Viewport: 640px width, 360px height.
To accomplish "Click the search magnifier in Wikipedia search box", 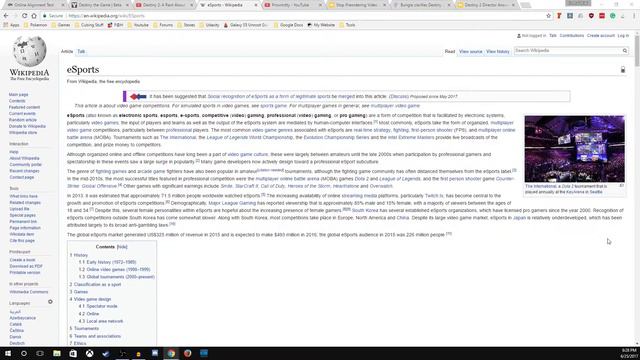I will tap(624, 51).
